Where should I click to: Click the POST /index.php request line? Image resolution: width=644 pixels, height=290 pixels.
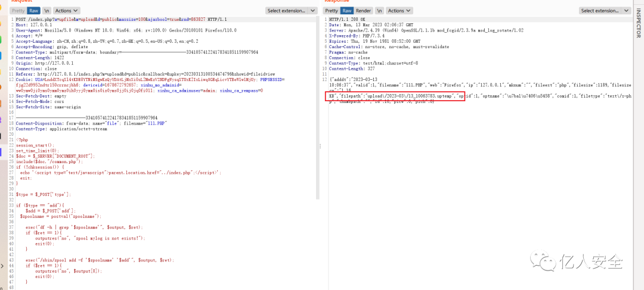pos(121,19)
